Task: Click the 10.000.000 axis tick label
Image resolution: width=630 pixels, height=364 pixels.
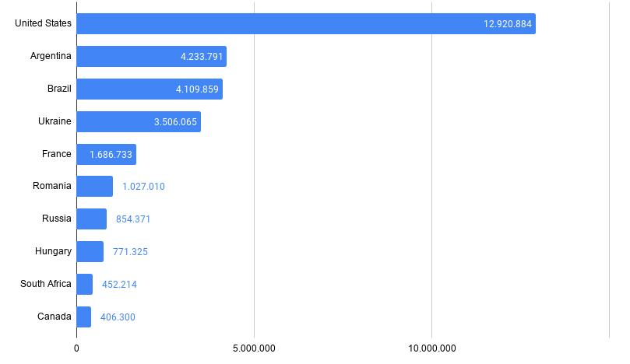Action: point(432,348)
